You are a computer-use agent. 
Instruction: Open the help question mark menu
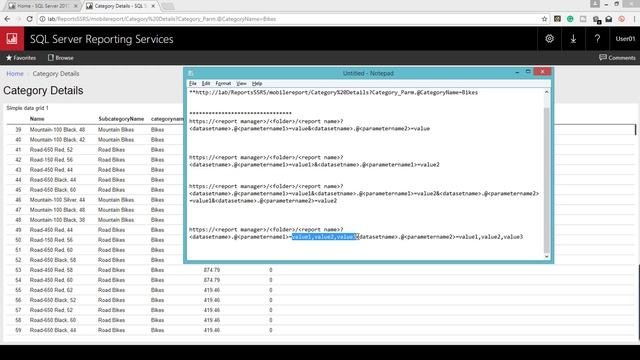click(597, 39)
